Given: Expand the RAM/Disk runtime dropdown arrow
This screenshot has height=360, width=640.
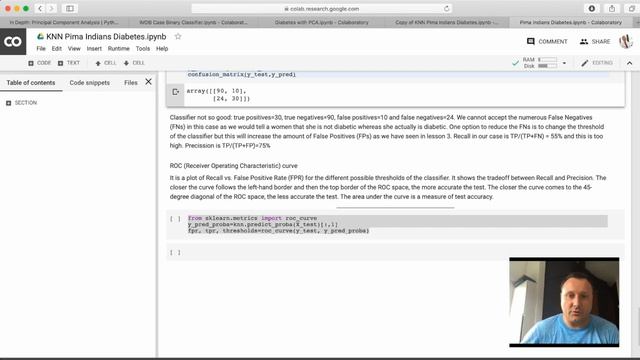Looking at the screenshot, I should click(564, 63).
